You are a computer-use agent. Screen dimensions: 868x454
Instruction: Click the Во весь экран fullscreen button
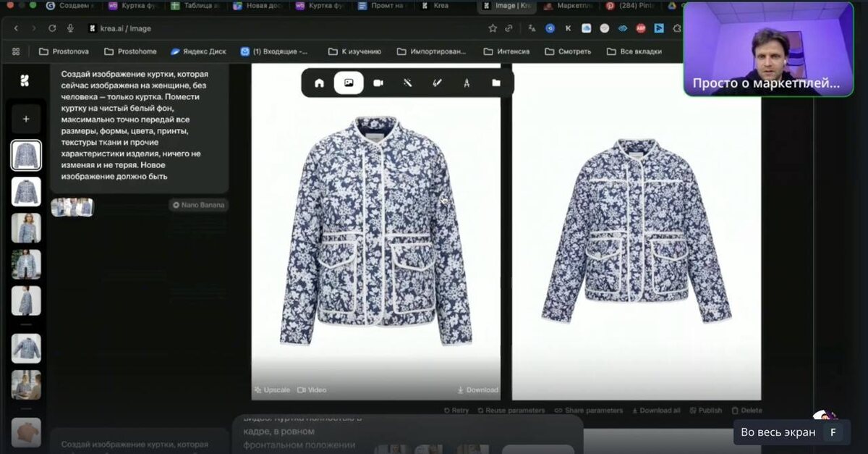(x=791, y=432)
